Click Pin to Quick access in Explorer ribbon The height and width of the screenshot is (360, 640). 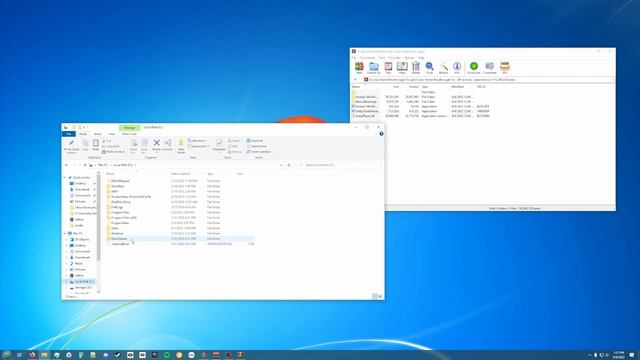(x=71, y=146)
